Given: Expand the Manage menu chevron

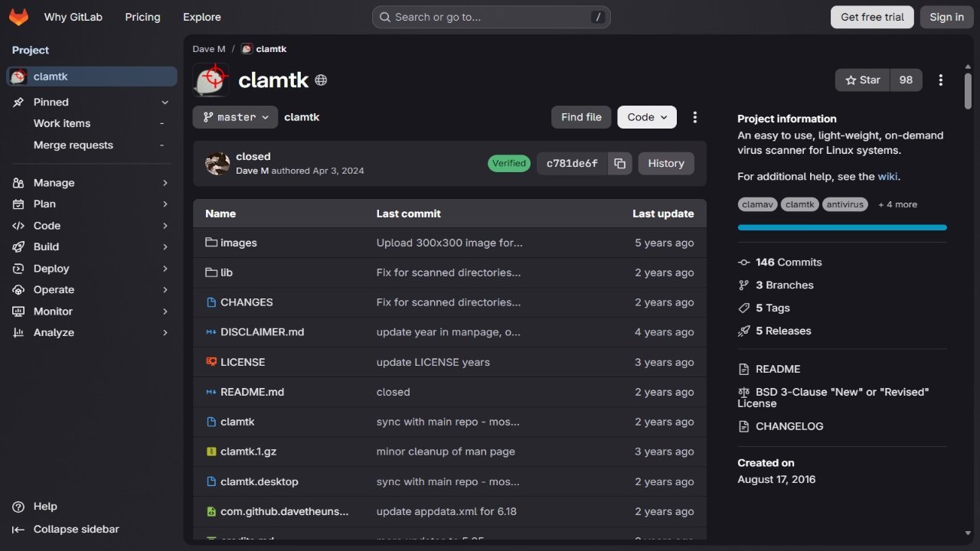Looking at the screenshot, I should 165,183.
